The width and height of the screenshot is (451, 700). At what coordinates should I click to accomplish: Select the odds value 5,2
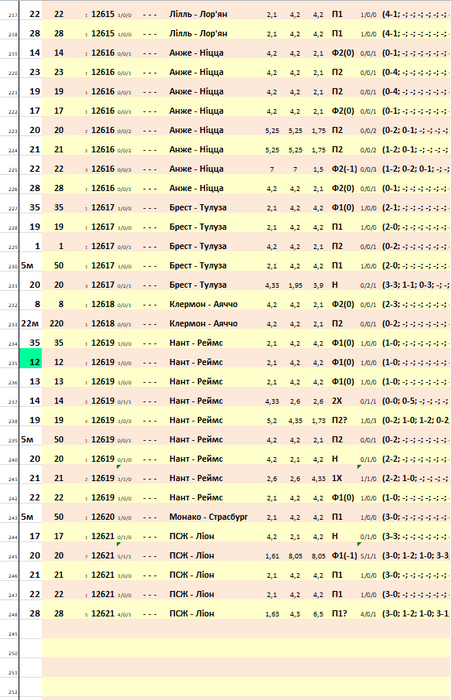click(272, 421)
